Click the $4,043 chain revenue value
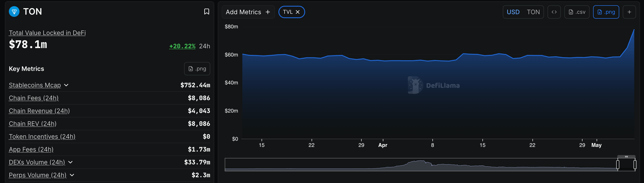The width and height of the screenshot is (644, 183). pos(199,111)
